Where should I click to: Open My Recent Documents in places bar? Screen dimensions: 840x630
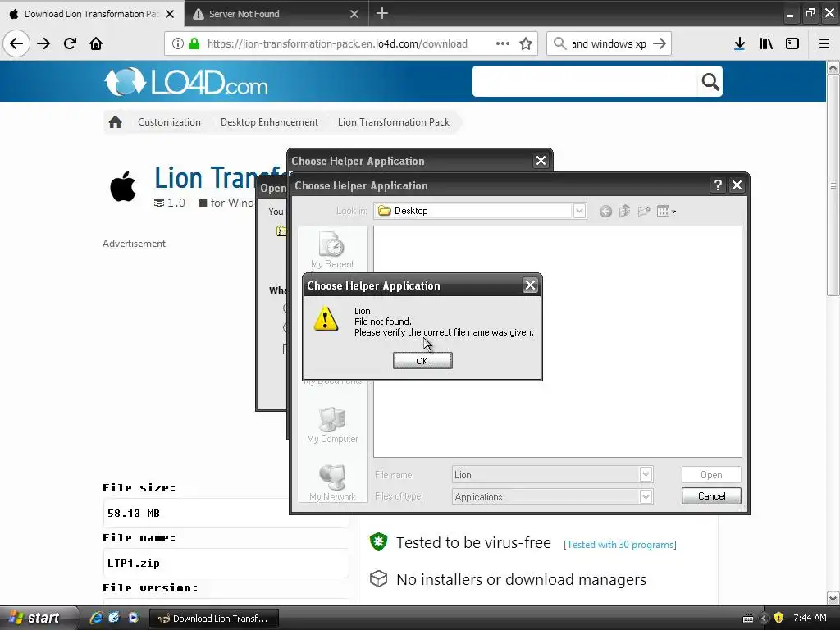click(332, 250)
